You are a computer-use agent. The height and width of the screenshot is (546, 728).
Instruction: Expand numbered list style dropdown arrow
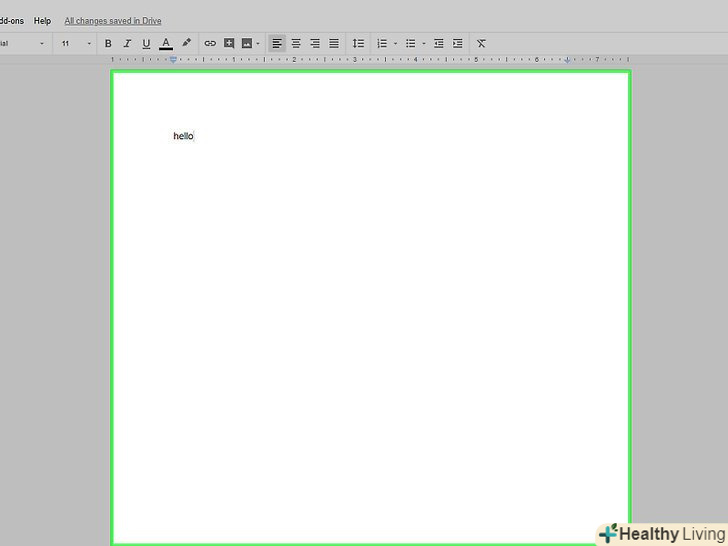pyautogui.click(x=395, y=44)
